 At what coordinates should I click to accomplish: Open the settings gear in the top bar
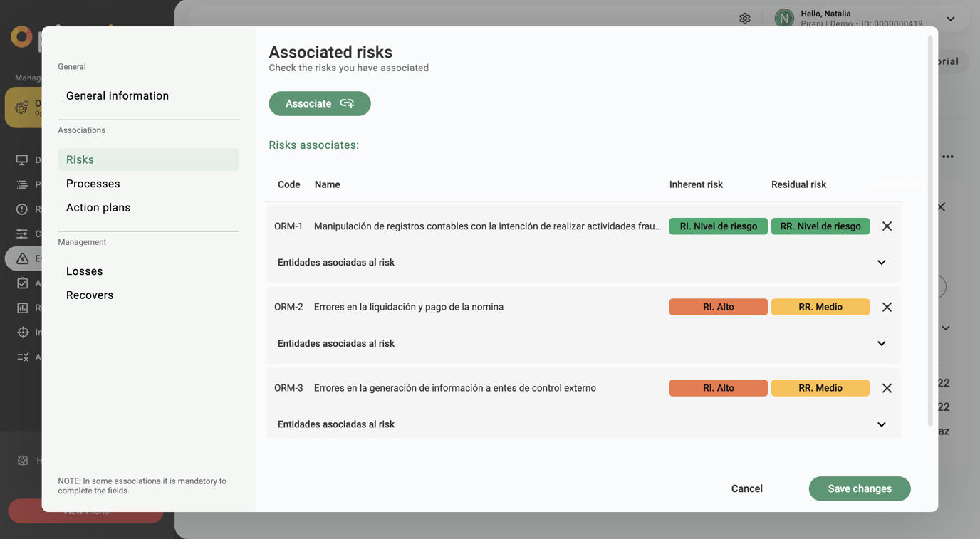744,18
